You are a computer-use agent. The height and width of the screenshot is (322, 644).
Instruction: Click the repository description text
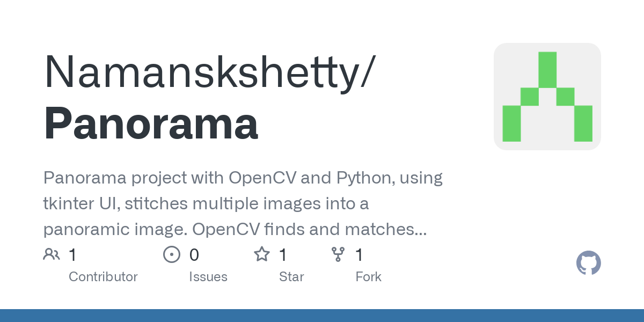tap(243, 203)
